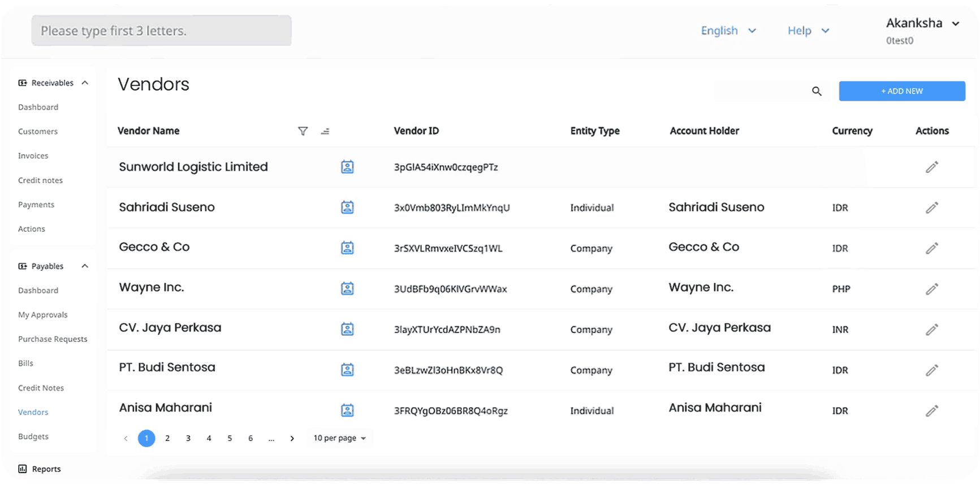Image resolution: width=980 pixels, height=485 pixels.
Task: Open Actions under Receivables
Action: tap(32, 229)
